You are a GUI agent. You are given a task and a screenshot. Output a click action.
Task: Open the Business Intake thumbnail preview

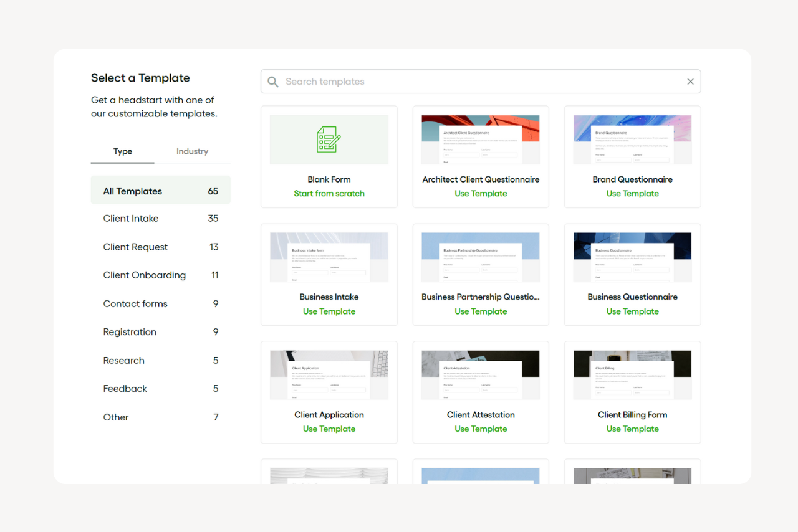(329, 257)
